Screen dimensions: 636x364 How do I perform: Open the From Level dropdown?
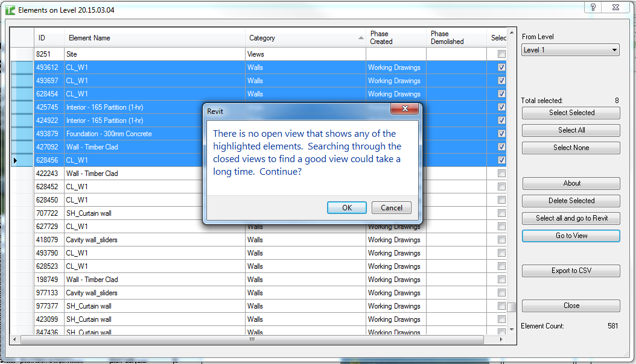click(x=570, y=50)
